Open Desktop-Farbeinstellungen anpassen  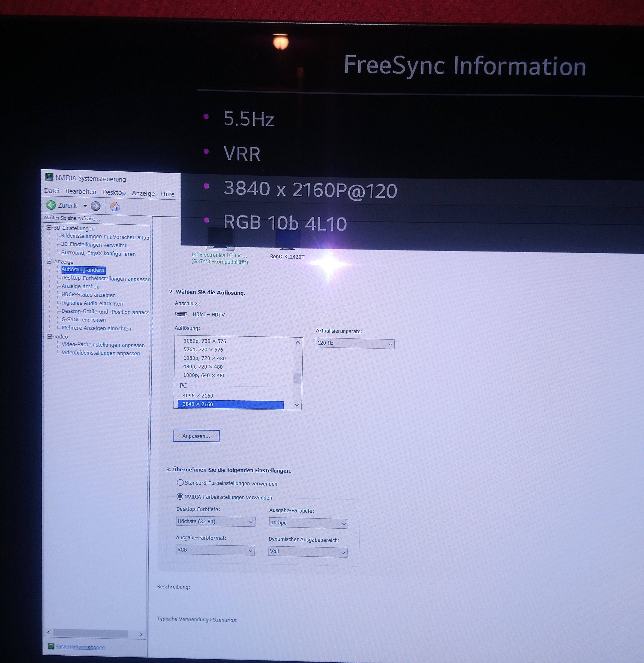(105, 278)
